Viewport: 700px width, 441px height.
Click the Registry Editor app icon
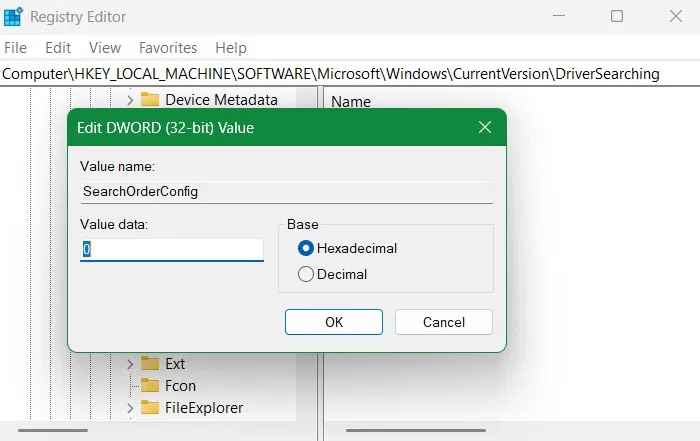(13, 17)
